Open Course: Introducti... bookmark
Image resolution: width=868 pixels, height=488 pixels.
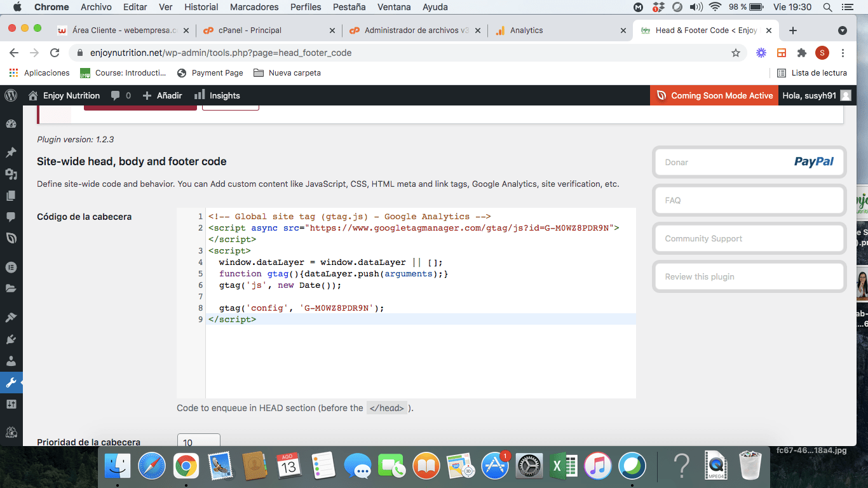tap(123, 73)
